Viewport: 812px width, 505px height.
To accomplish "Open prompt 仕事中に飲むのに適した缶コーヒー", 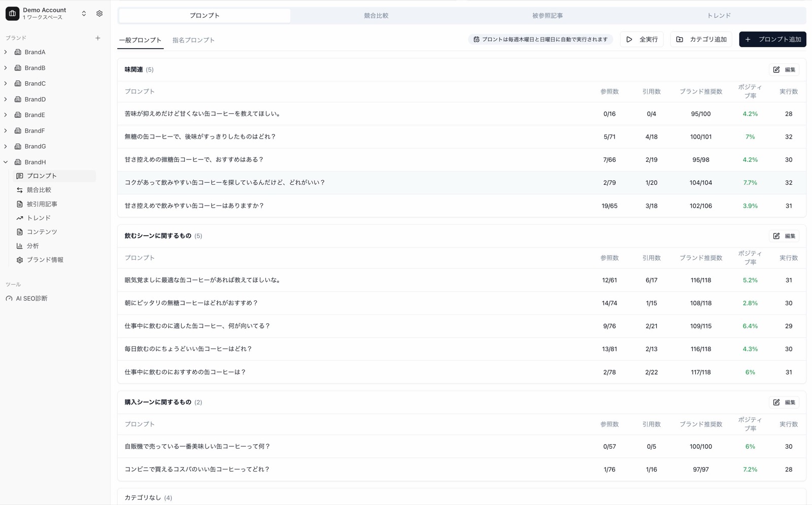I will point(462,326).
